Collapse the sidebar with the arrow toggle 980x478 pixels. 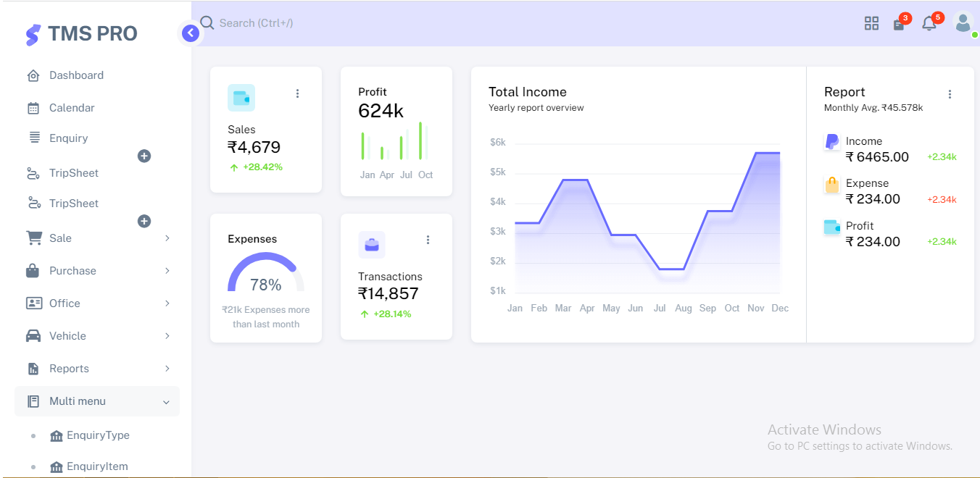[190, 33]
